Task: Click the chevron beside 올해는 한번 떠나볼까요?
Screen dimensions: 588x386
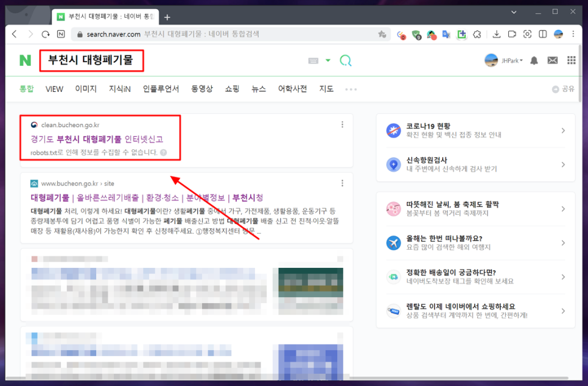Action: pyautogui.click(x=563, y=243)
